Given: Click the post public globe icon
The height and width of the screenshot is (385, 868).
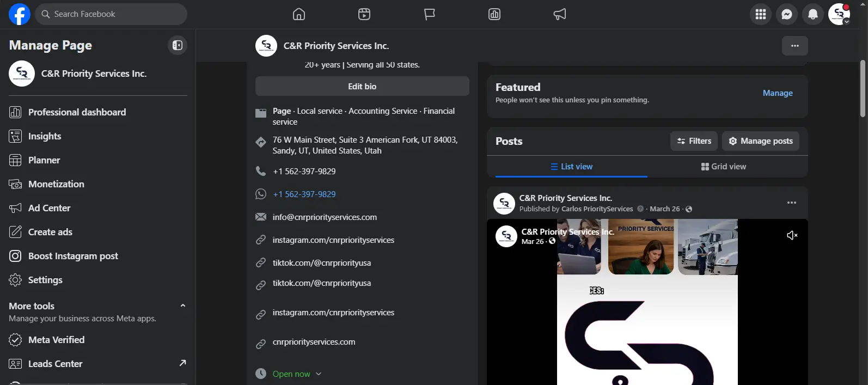Looking at the screenshot, I should 689,209.
